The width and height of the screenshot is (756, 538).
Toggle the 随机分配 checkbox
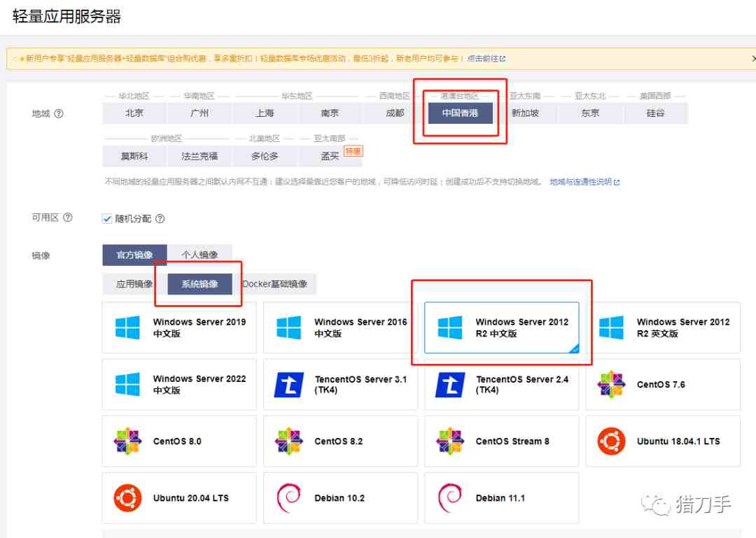(107, 218)
